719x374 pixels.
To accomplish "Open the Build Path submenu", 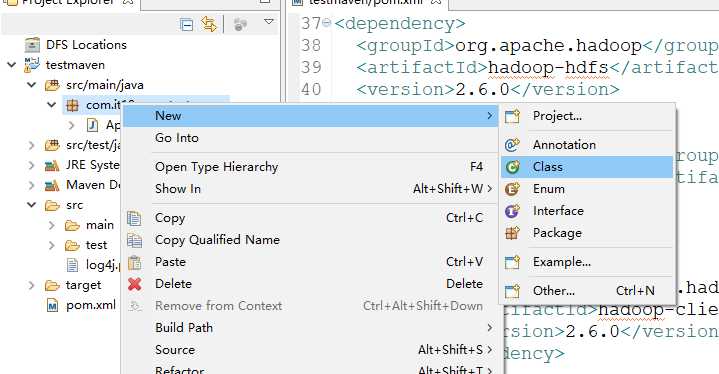I will (x=310, y=328).
